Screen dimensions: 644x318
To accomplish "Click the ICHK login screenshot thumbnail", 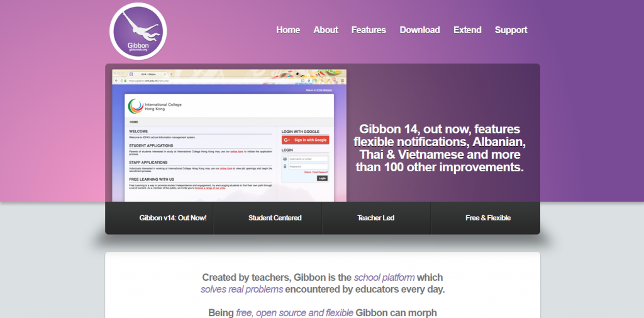I will 229,136.
